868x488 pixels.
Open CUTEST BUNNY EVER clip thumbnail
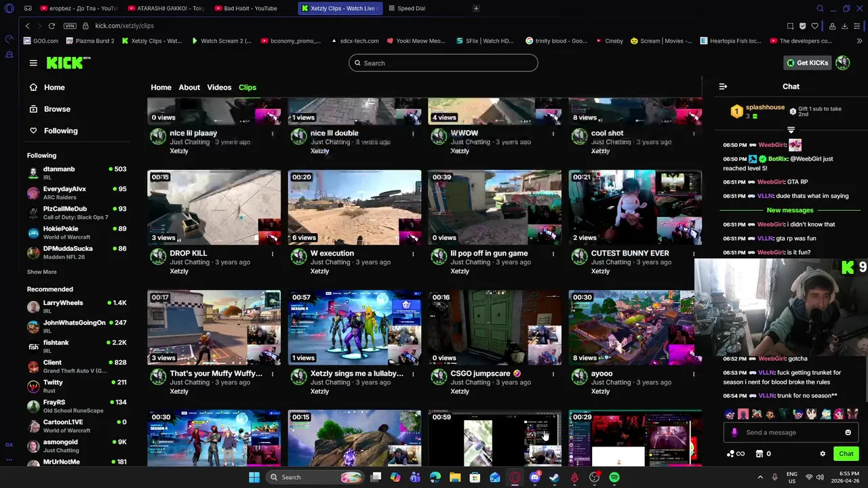coord(635,207)
